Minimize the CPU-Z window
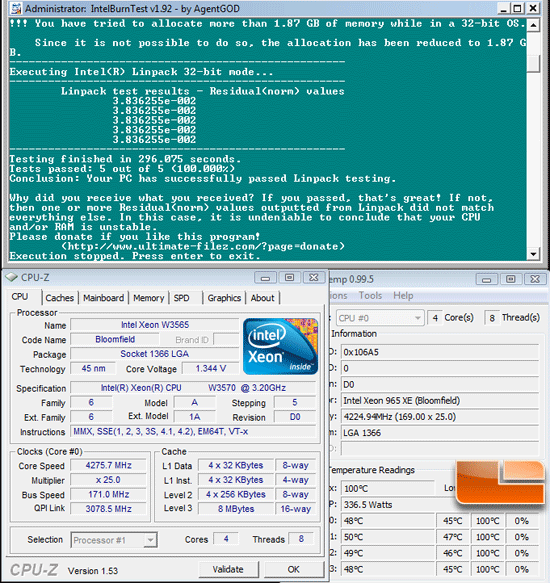 coord(265,278)
